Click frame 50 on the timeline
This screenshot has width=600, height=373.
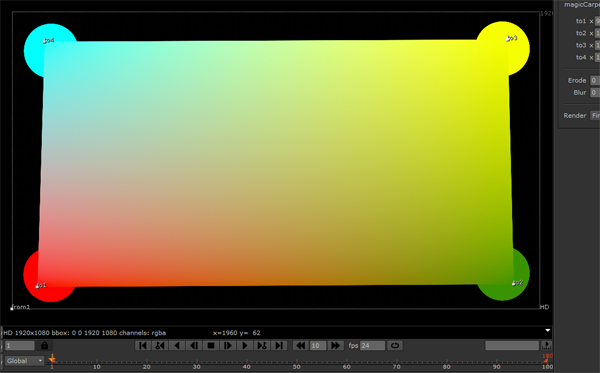click(297, 362)
